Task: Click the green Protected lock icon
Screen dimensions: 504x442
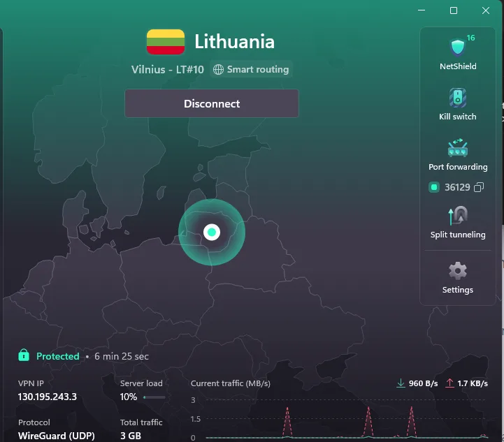Action: pos(24,355)
